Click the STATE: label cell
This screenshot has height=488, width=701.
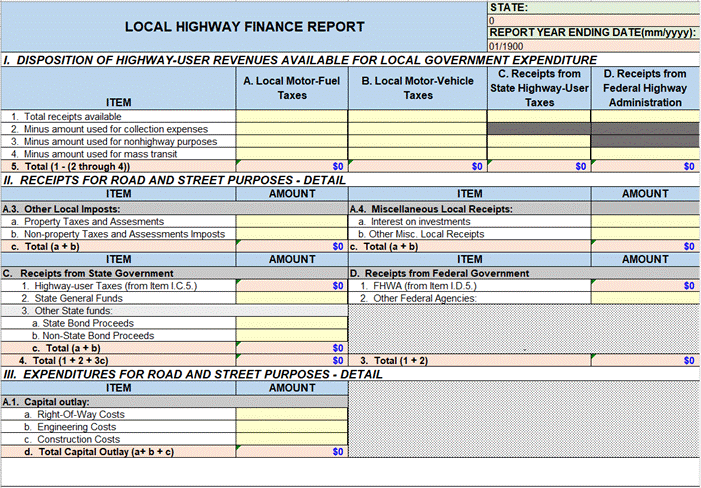point(594,8)
